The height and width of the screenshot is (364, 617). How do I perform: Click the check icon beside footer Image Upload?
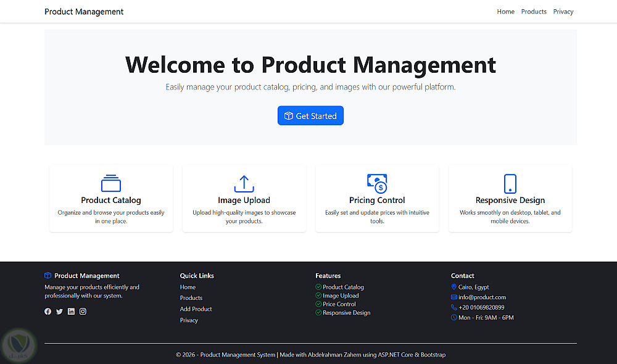[x=318, y=296]
